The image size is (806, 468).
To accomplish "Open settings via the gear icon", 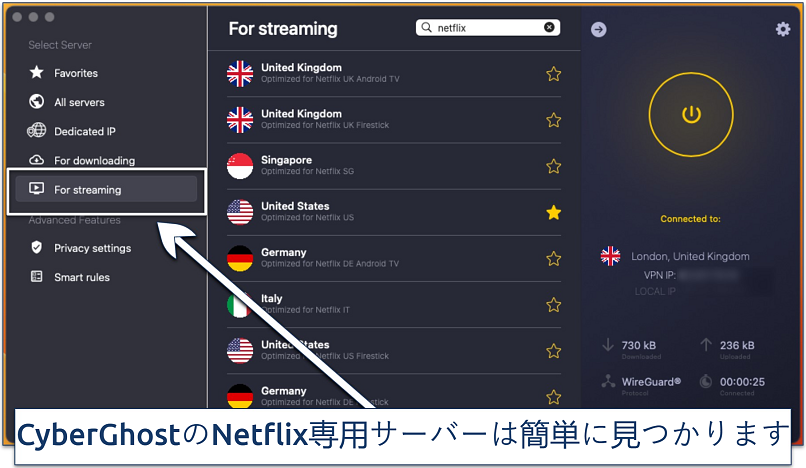I will click(782, 29).
